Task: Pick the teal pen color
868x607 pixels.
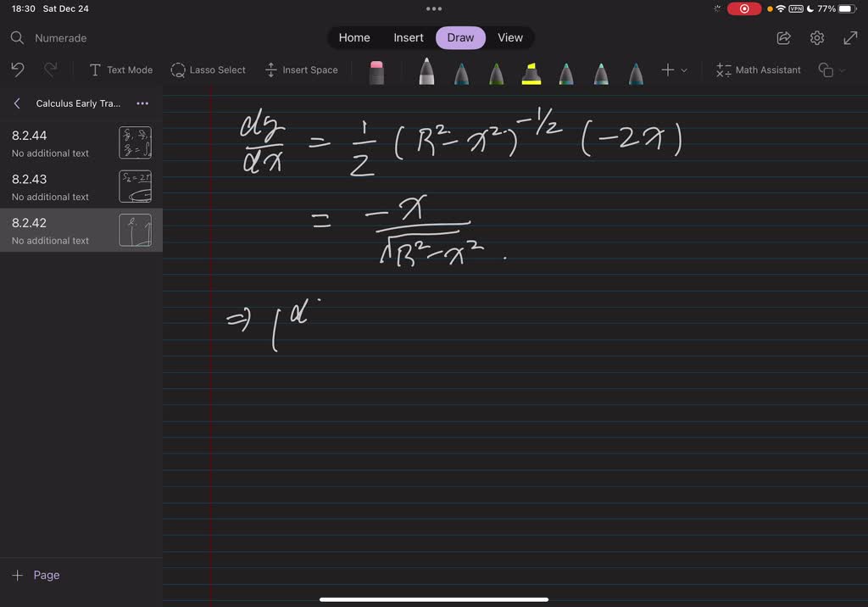Action: 636,70
